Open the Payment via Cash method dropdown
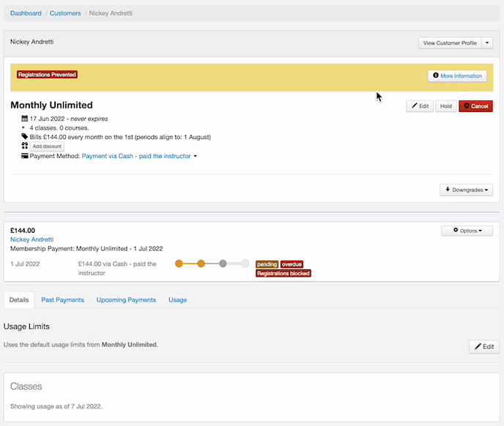The width and height of the screenshot is (504, 426). [139, 156]
